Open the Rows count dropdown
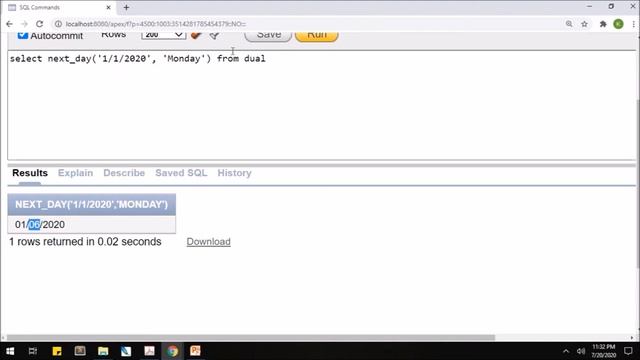The height and width of the screenshot is (360, 640). [x=164, y=36]
